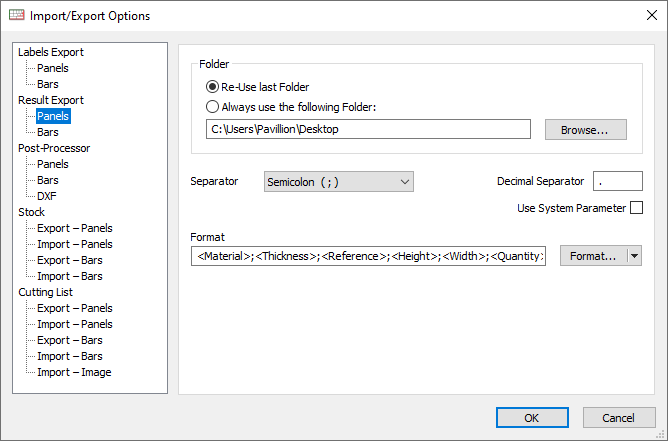Confirm settings with the OK button
Image resolution: width=668 pixels, height=441 pixels.
pos(532,418)
